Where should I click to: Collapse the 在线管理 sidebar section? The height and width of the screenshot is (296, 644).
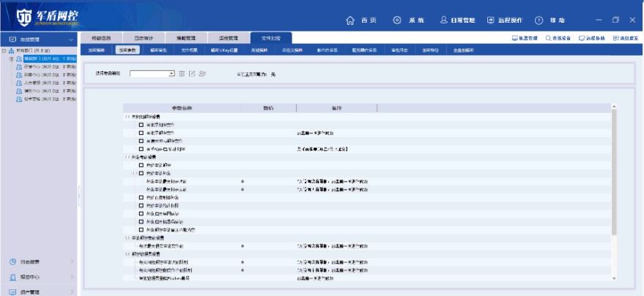click(x=70, y=39)
